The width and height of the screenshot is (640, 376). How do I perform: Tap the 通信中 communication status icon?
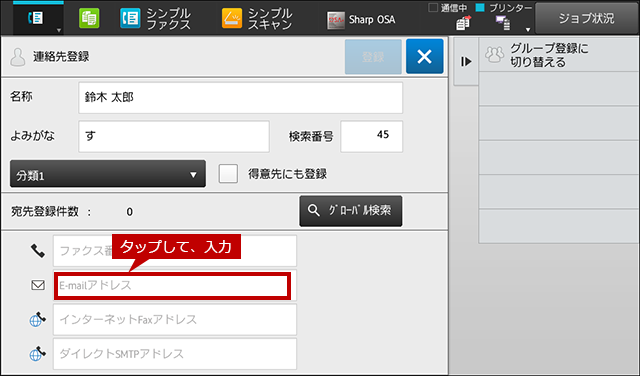pyautogui.click(x=463, y=23)
